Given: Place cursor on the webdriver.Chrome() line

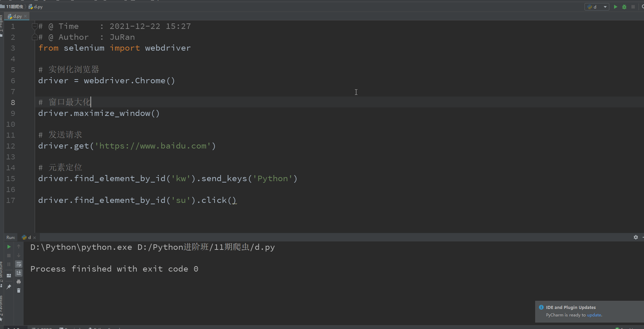Looking at the screenshot, I should [106, 81].
